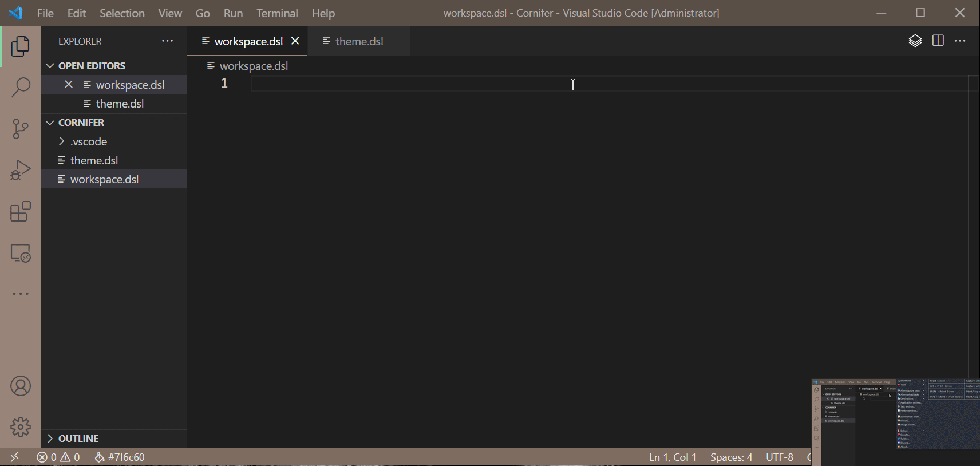Viewport: 980px width, 466px height.
Task: Open the Source Control view
Action: pyautogui.click(x=21, y=129)
